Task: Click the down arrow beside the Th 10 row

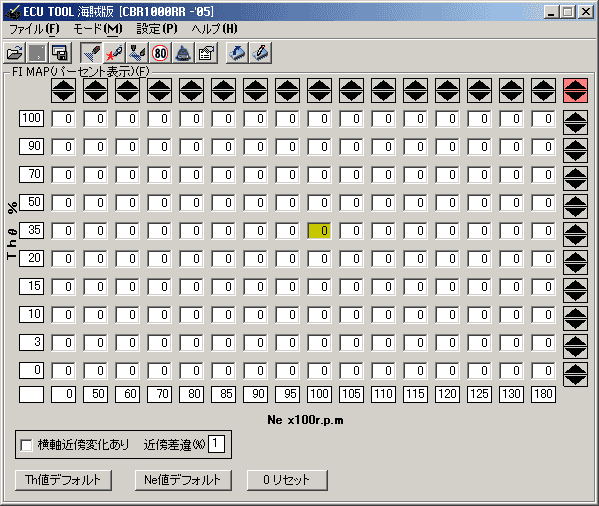Action: tap(575, 324)
